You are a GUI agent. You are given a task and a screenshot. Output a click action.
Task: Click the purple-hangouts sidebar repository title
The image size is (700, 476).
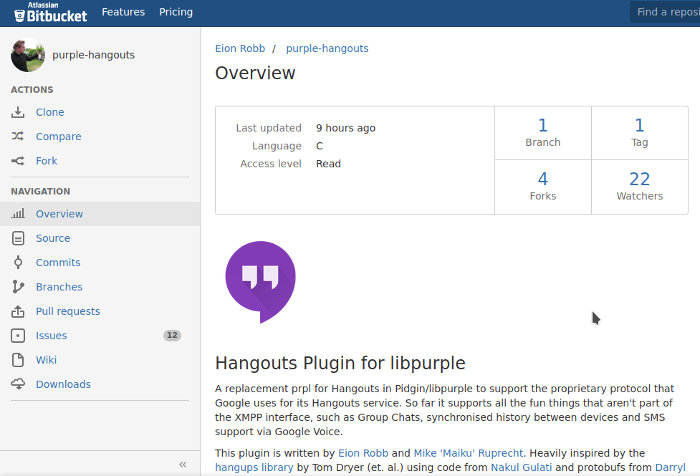point(93,55)
